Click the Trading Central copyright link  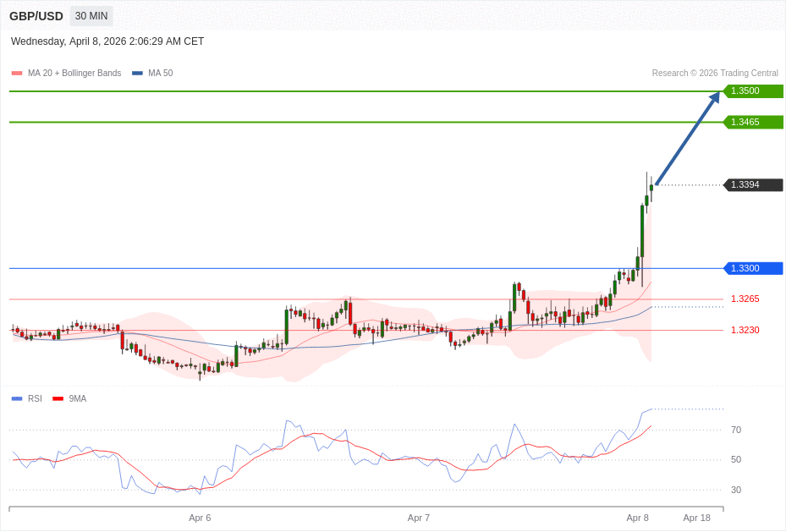715,73
